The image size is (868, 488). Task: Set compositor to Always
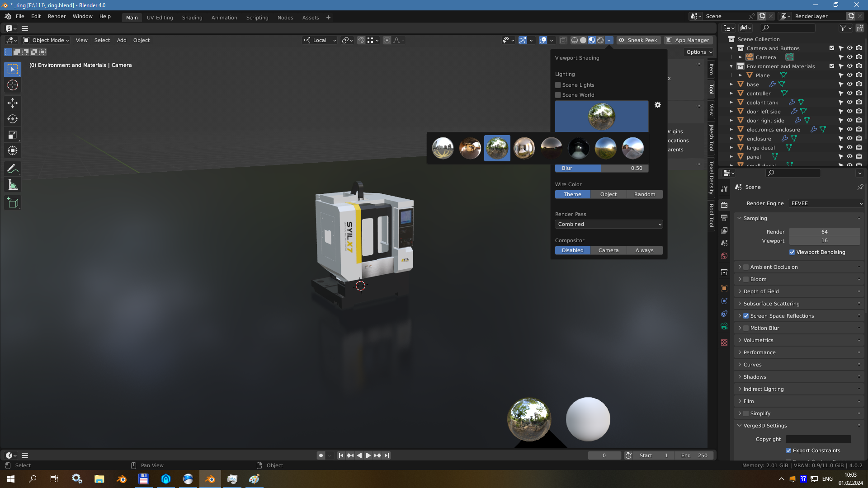(645, 250)
